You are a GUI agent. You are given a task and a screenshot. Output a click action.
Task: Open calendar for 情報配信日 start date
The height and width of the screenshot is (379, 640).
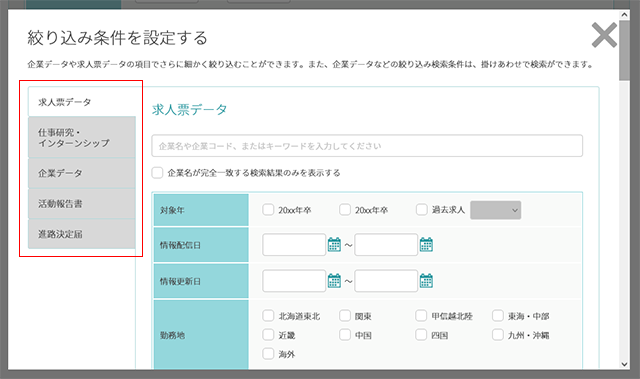[334, 245]
